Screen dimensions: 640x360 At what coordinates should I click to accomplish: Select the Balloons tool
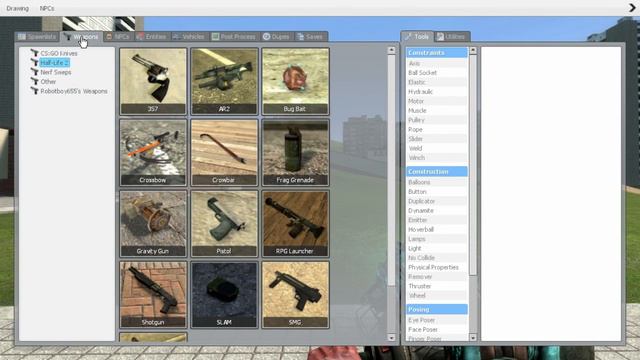tap(437, 182)
